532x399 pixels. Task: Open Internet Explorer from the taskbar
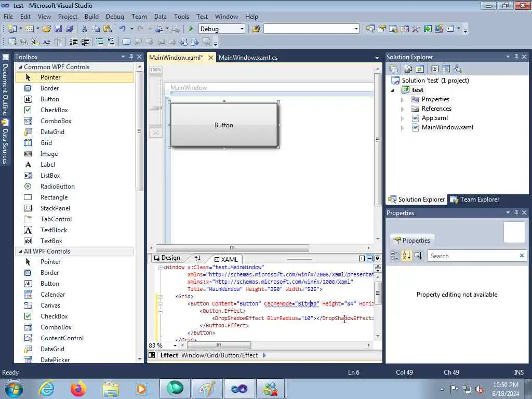pyautogui.click(x=46, y=389)
